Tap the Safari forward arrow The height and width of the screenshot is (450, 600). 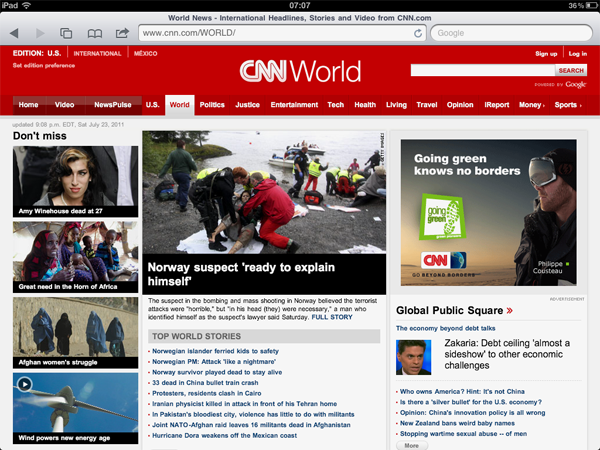click(40, 33)
